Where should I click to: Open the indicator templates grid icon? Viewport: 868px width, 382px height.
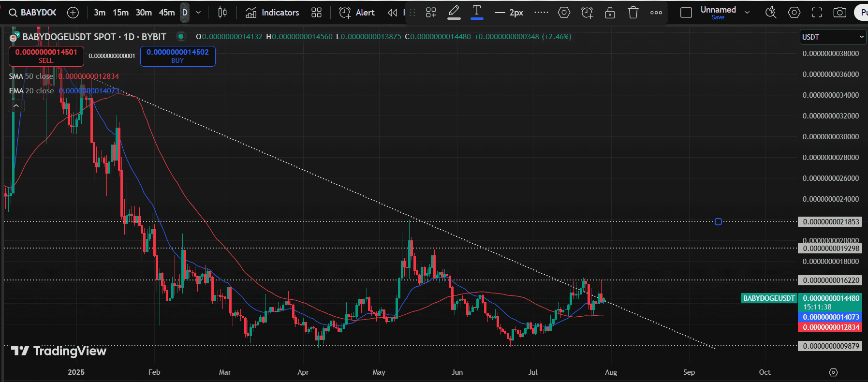point(316,13)
